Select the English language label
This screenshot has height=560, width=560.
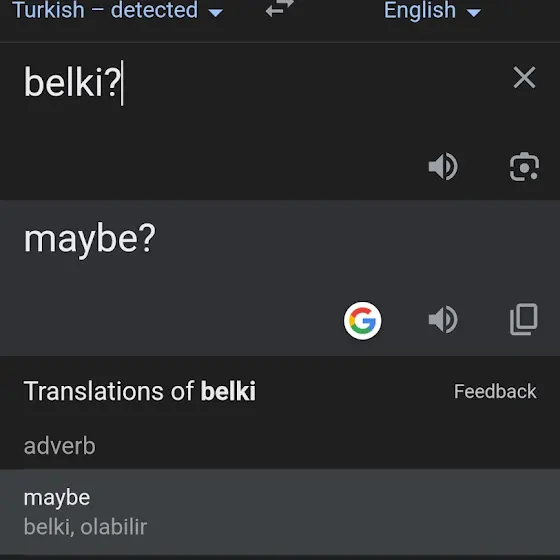coord(420,10)
